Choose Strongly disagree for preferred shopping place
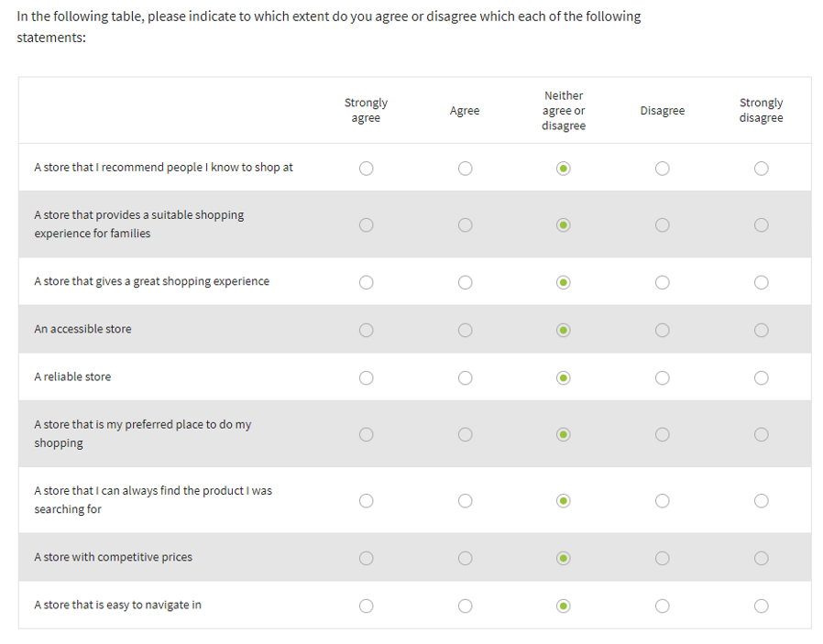 [761, 434]
